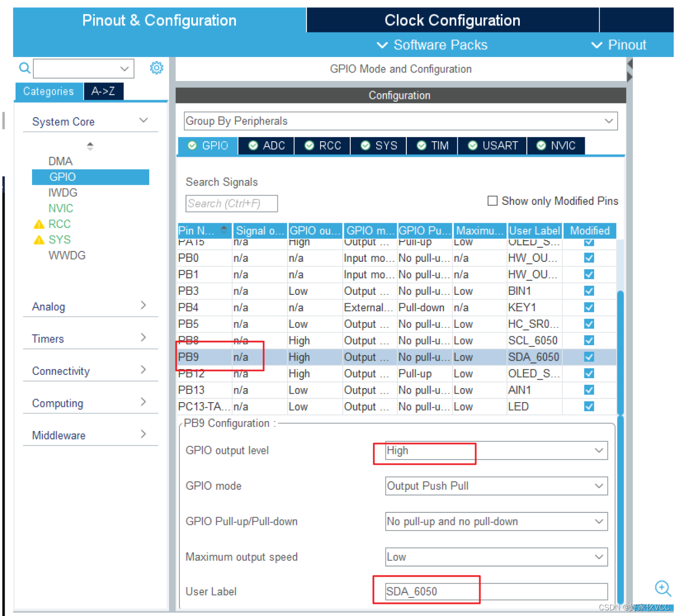This screenshot has height=616, width=677.
Task: Toggle Modified checkbox for PB13 row
Action: [589, 390]
